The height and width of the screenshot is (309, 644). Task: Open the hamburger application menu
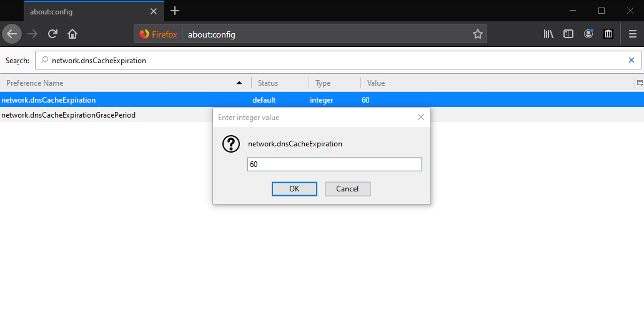(x=633, y=34)
